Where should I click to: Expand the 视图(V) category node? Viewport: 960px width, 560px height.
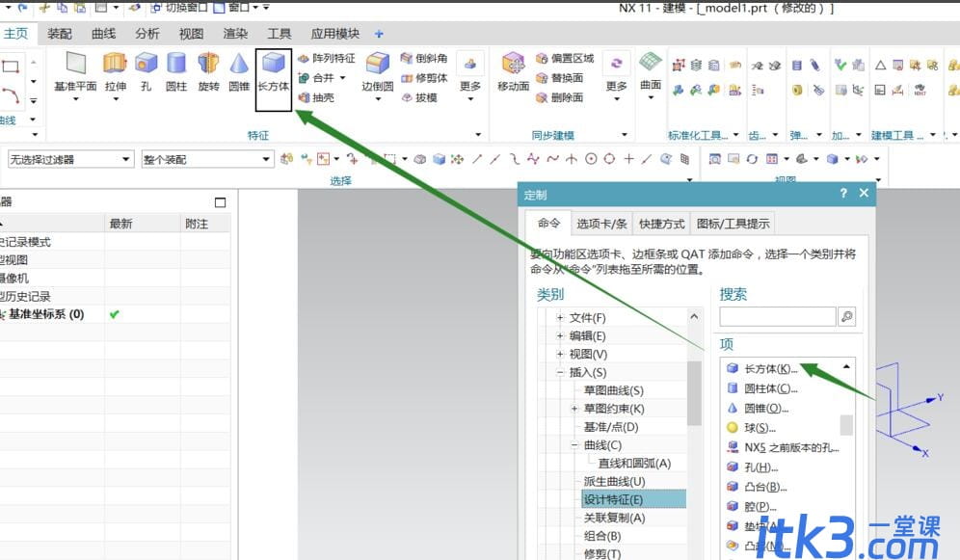560,354
